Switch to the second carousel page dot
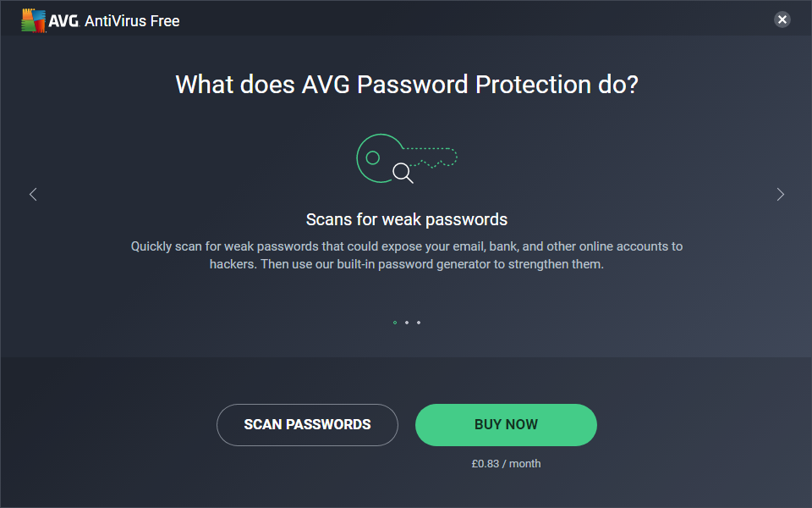The height and width of the screenshot is (508, 812). (x=407, y=323)
